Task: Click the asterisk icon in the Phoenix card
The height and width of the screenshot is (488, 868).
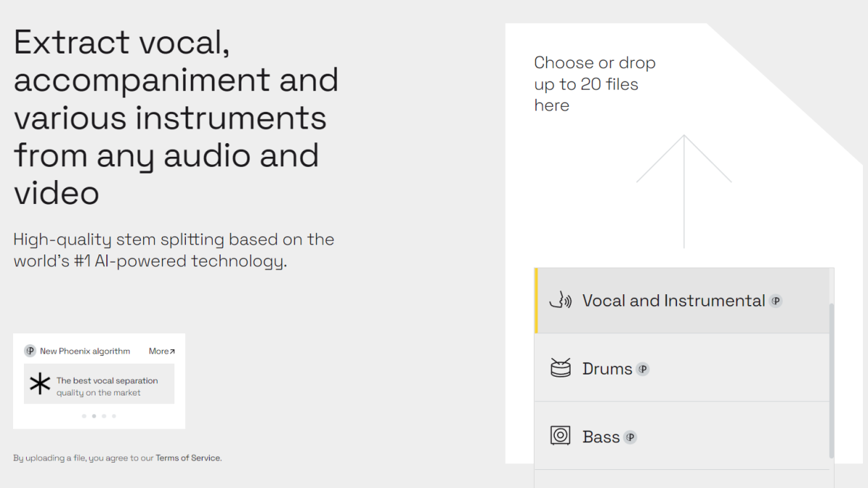Action: click(40, 384)
